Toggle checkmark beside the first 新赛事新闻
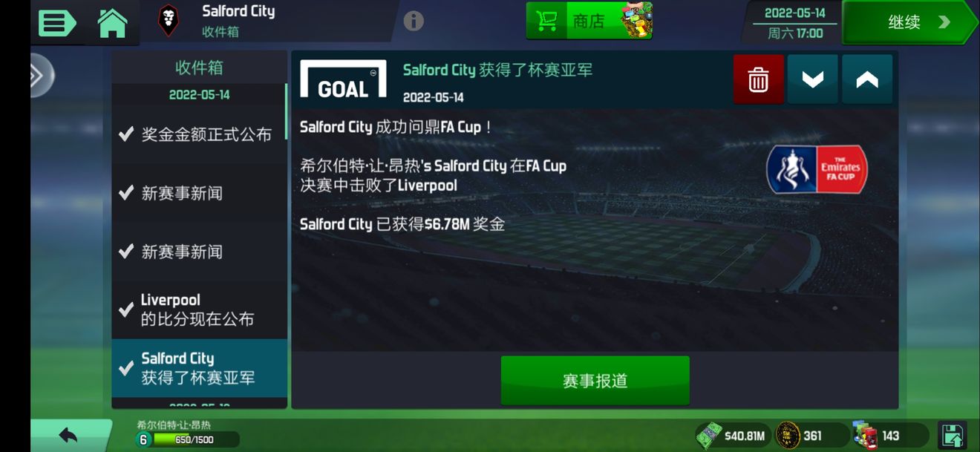Image resolution: width=980 pixels, height=452 pixels. point(126,193)
